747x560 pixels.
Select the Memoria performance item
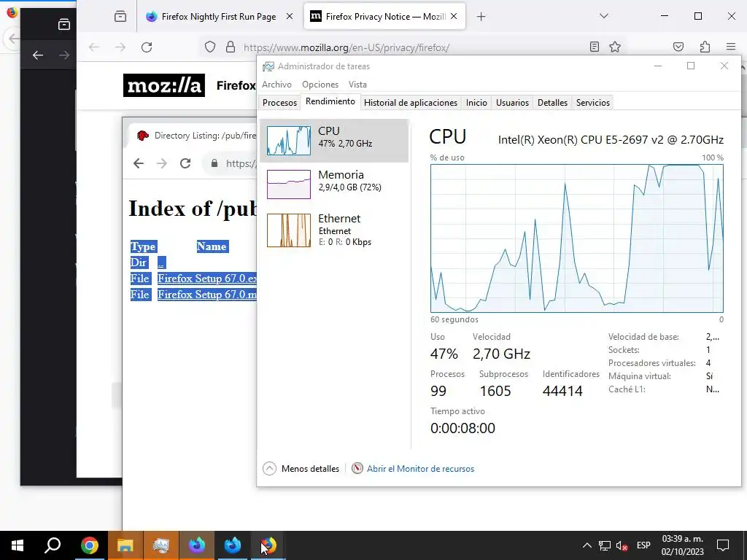[334, 184]
